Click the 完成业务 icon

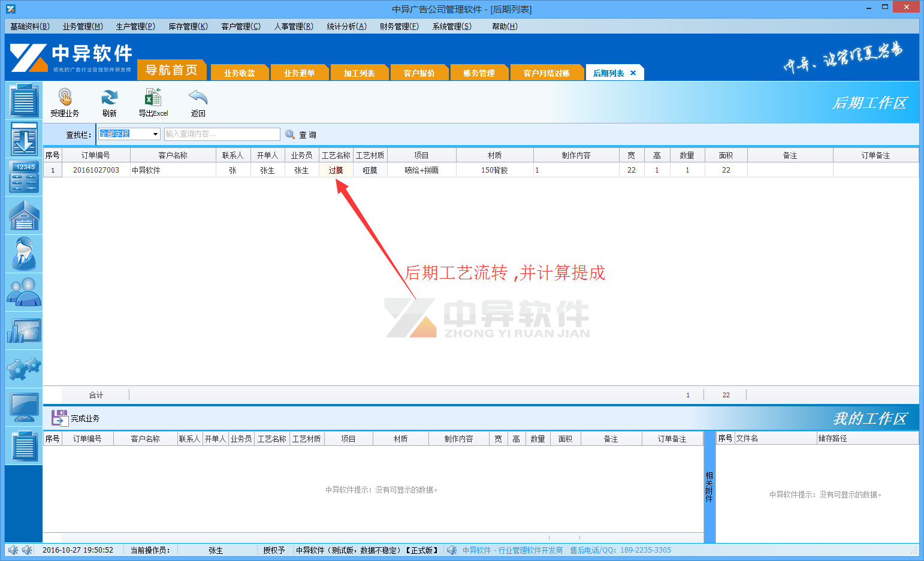58,418
